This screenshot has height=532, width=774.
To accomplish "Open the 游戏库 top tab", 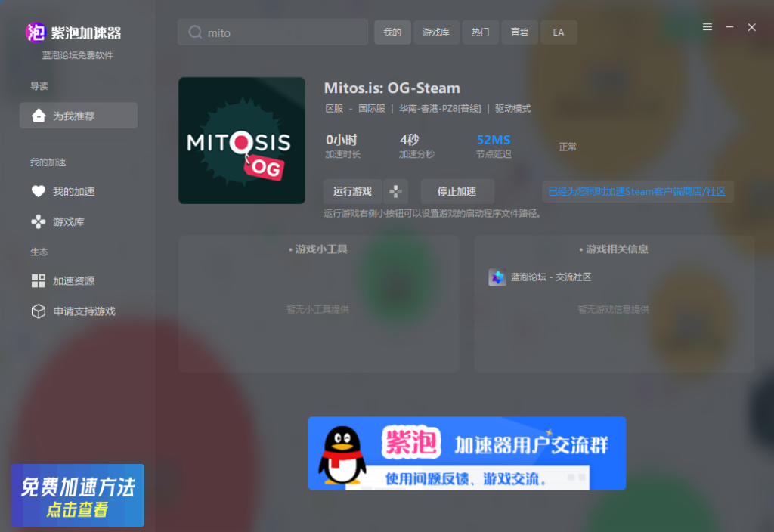I will (x=436, y=32).
